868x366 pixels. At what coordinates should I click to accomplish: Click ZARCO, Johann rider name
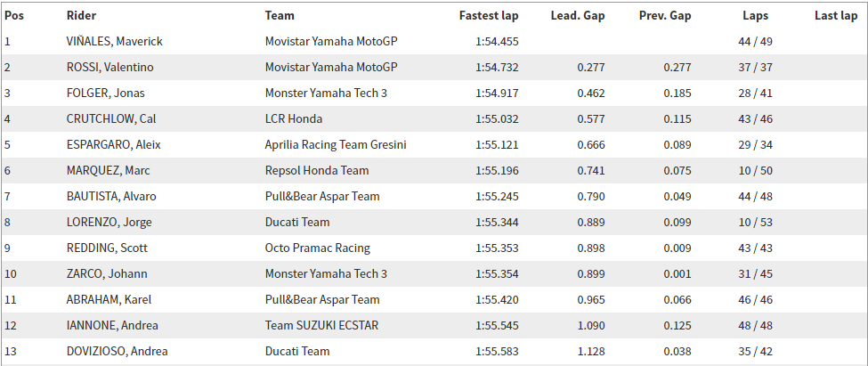pyautogui.click(x=106, y=273)
